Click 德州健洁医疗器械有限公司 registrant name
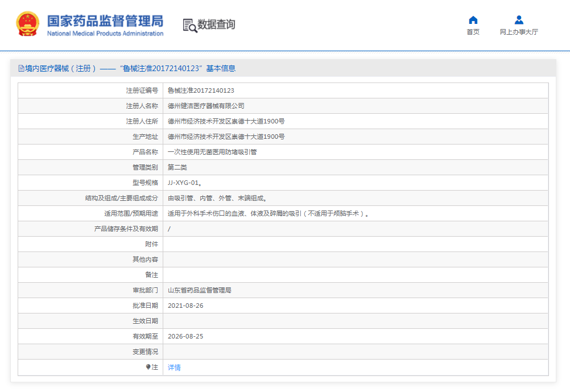The width and height of the screenshot is (570, 392). click(x=206, y=106)
